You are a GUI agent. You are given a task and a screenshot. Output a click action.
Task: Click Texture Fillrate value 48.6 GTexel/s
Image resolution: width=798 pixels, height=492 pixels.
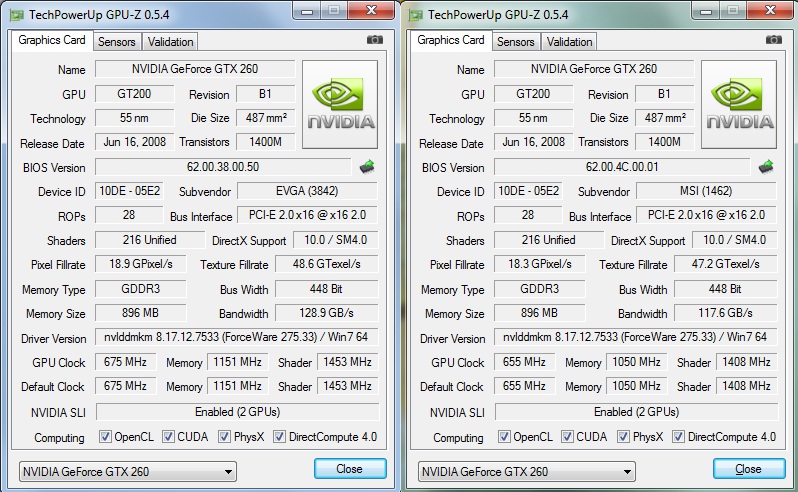pyautogui.click(x=326, y=264)
